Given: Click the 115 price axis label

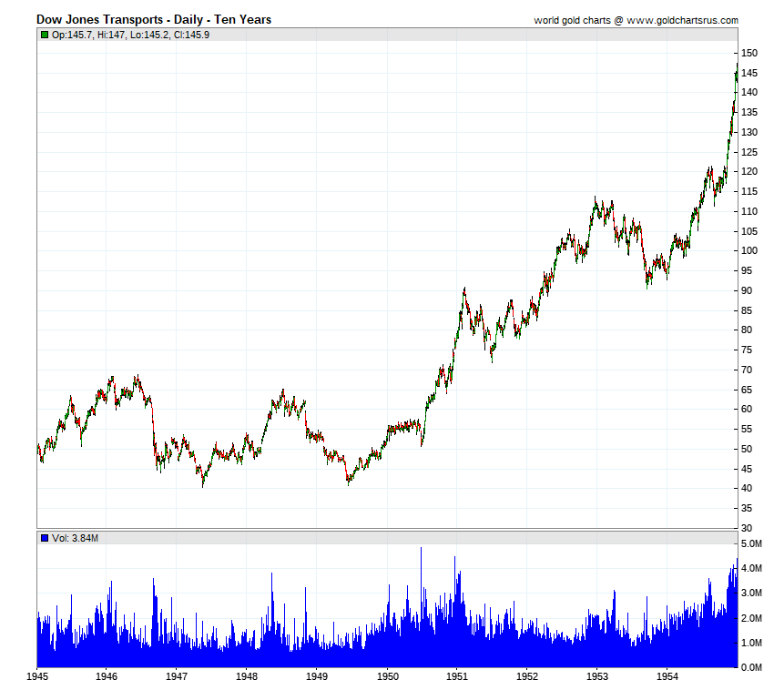Looking at the screenshot, I should click(749, 191).
